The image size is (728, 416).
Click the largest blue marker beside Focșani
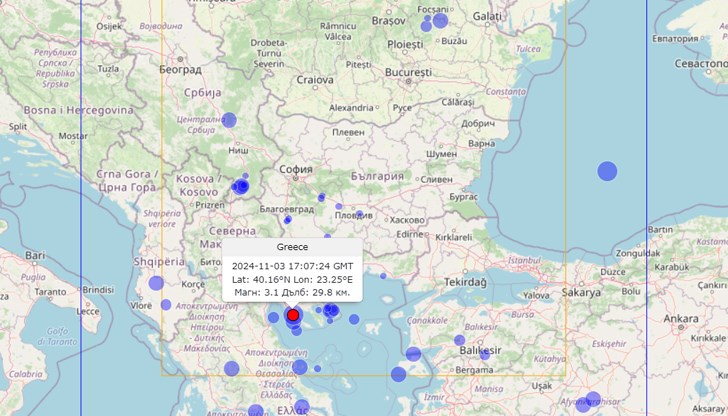coord(439,19)
